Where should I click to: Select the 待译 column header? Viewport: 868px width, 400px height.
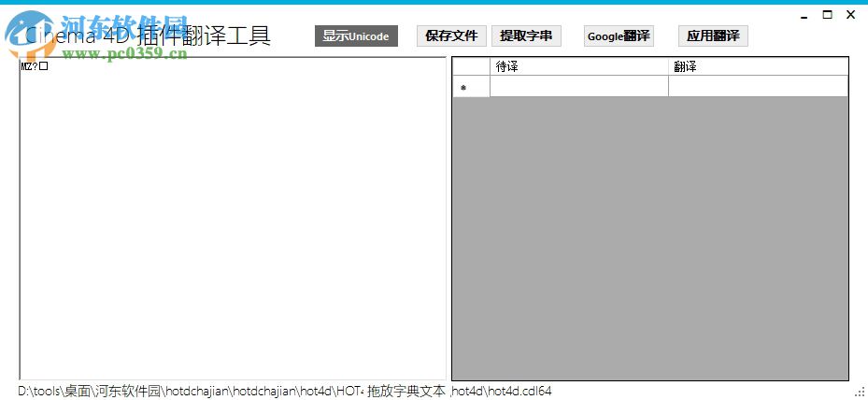coord(579,67)
